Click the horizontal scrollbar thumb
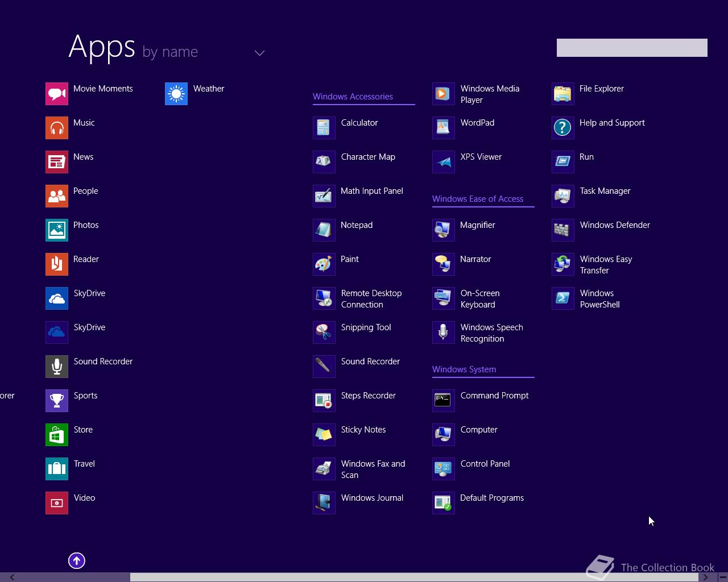 414,577
